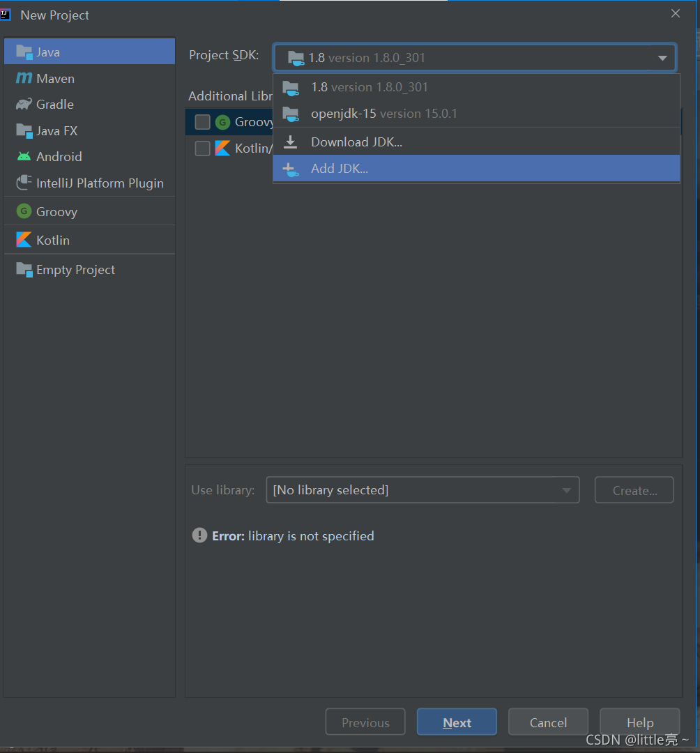700x753 pixels.
Task: Select Empty Project type
Action: pyautogui.click(x=89, y=269)
